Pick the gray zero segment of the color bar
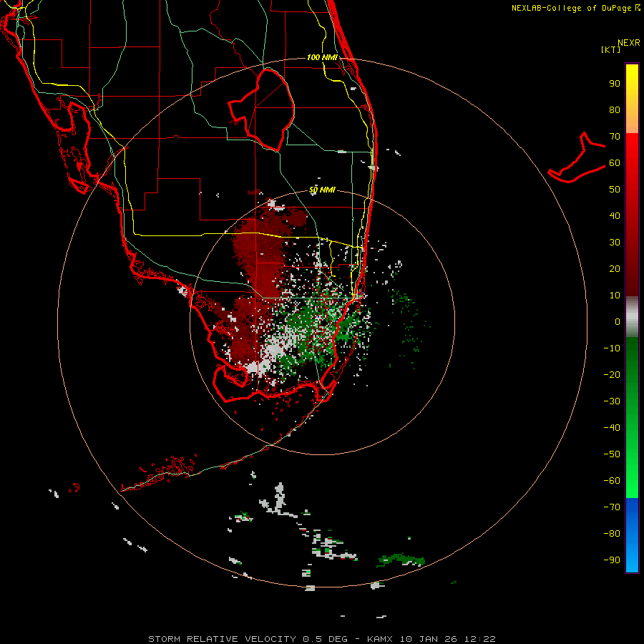 click(x=632, y=317)
